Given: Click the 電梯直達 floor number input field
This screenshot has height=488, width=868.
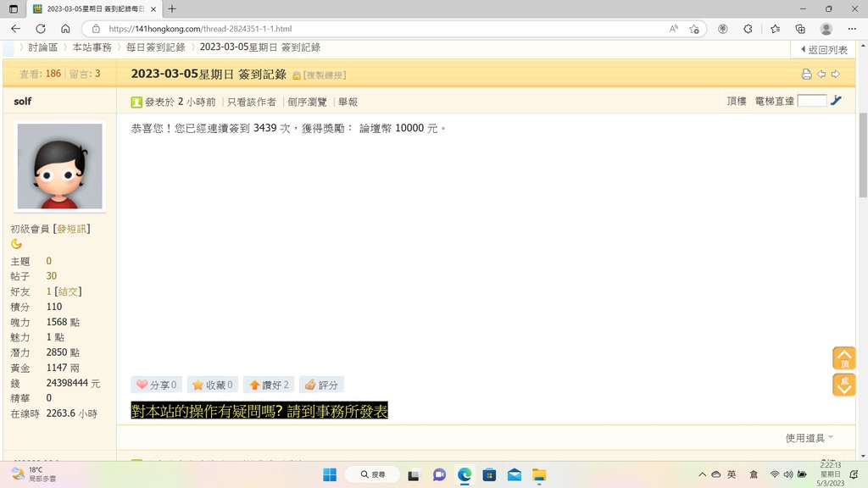Looking at the screenshot, I should [x=811, y=101].
